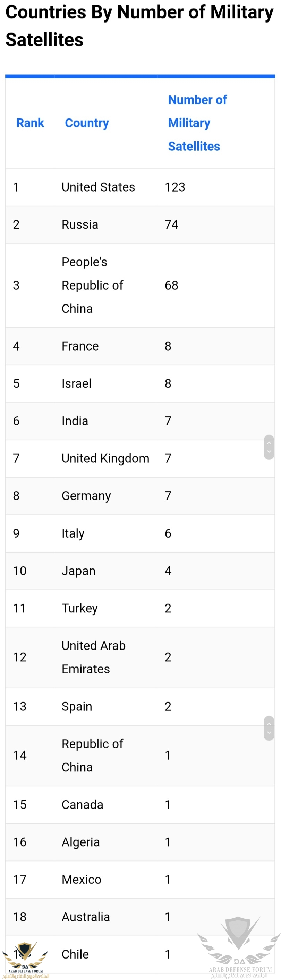Screen dimensions: 281x980
Task: Click the satellite count 123
Action: pos(175,187)
